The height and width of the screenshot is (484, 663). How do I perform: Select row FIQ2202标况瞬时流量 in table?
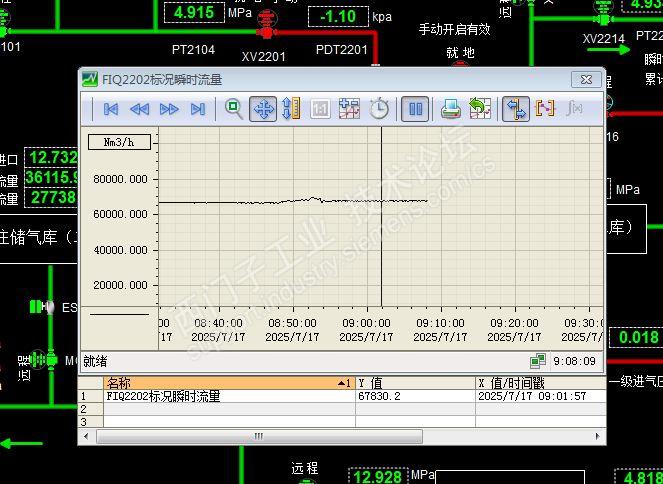[229, 396]
